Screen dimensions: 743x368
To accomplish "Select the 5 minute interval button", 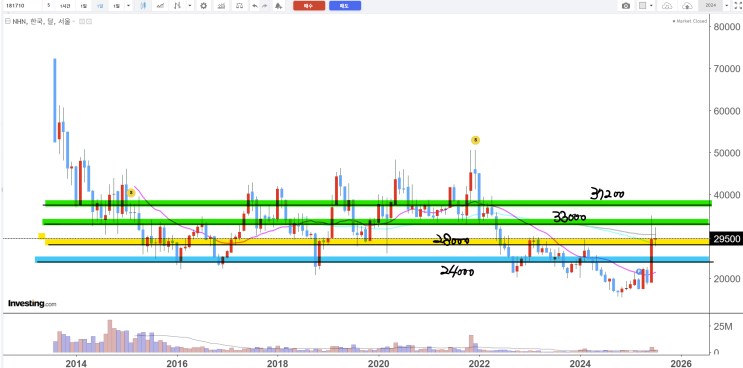I will coord(49,6).
